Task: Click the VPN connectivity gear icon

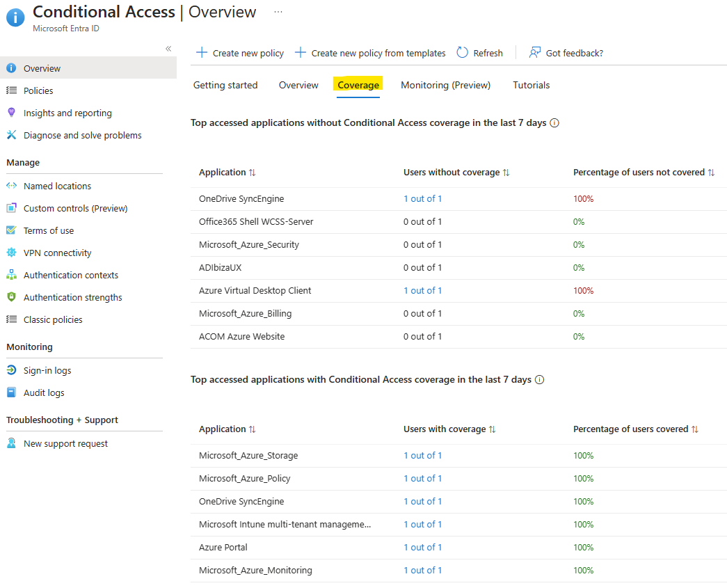Action: [12, 253]
